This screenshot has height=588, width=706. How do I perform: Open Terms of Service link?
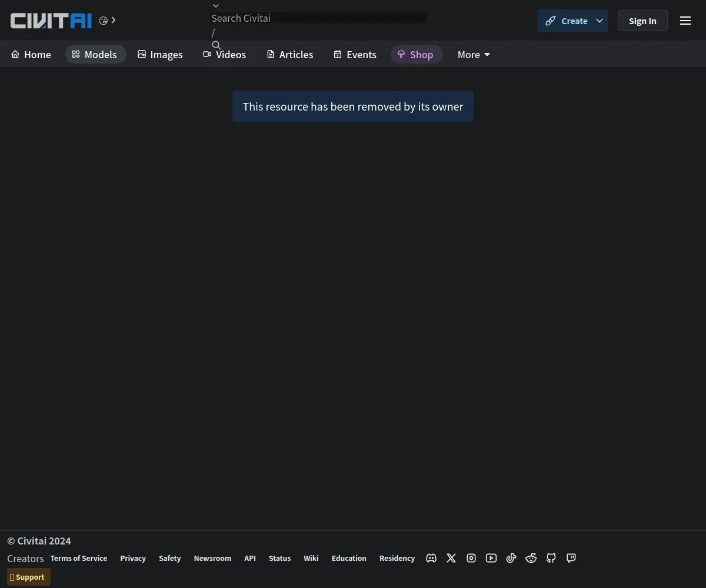coord(79,558)
